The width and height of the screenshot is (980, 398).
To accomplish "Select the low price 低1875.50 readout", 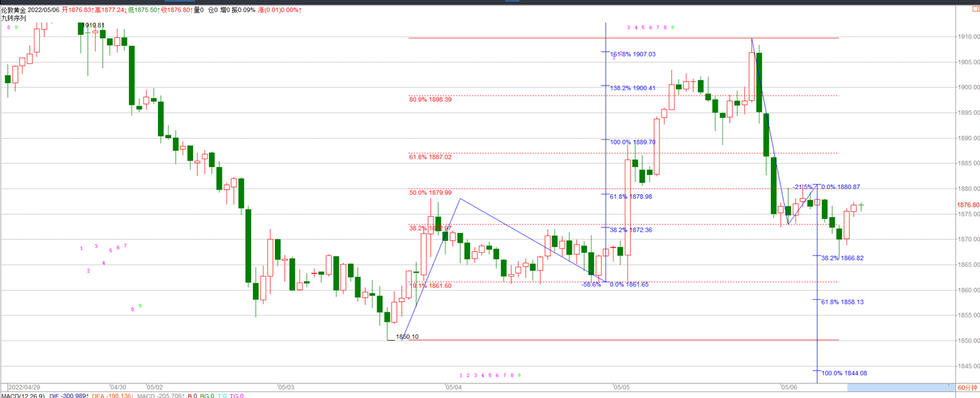I will coord(144,10).
